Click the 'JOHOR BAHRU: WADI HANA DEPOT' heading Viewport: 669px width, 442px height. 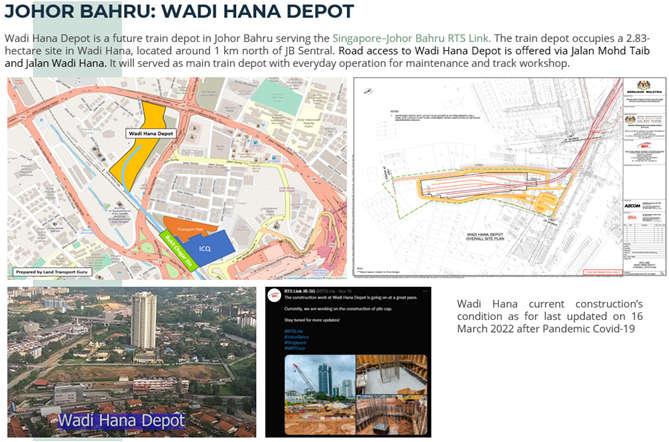179,12
